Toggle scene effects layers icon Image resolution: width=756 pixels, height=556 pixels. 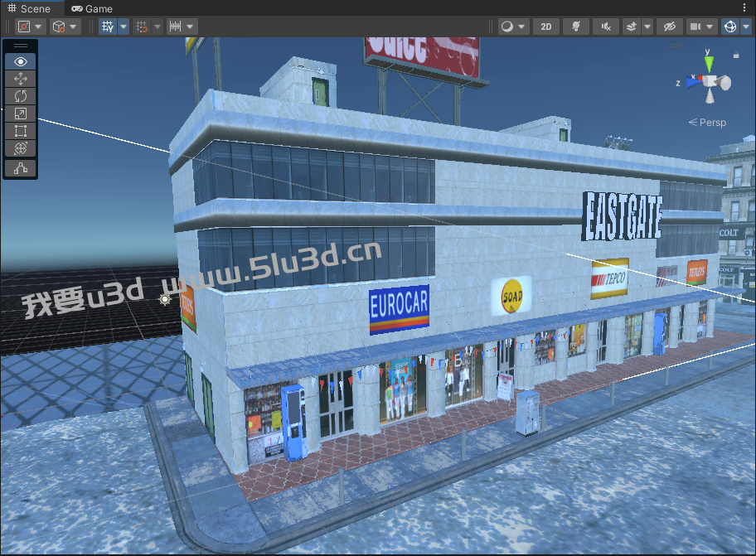point(631,27)
